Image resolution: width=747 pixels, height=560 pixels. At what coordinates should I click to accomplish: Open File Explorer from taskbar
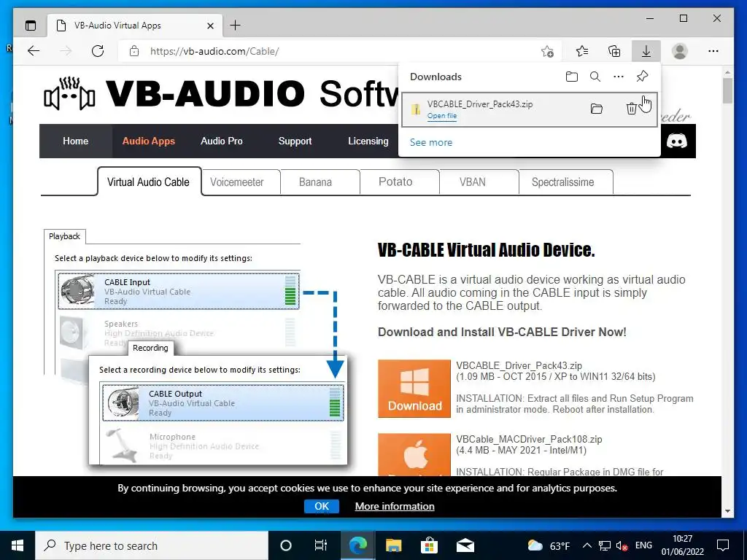coord(393,545)
